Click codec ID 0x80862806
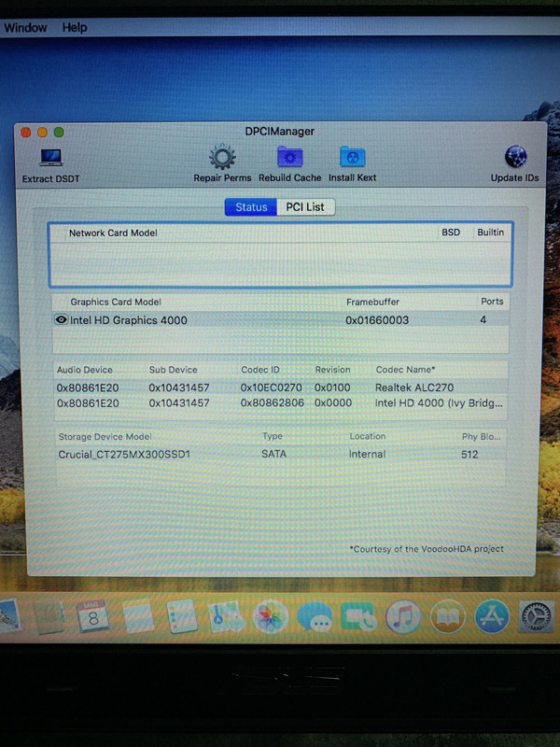The image size is (560, 747). pyautogui.click(x=272, y=403)
